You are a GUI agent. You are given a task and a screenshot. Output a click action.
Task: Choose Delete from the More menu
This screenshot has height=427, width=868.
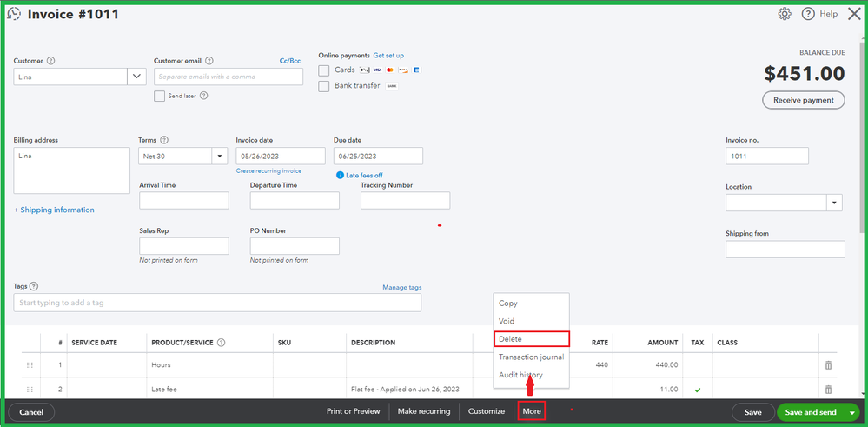click(x=531, y=339)
